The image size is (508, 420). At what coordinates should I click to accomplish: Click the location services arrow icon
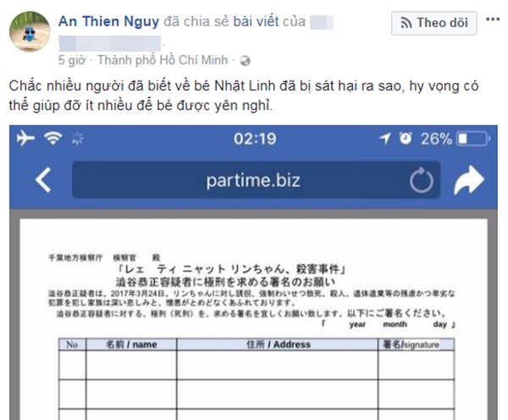point(384,138)
